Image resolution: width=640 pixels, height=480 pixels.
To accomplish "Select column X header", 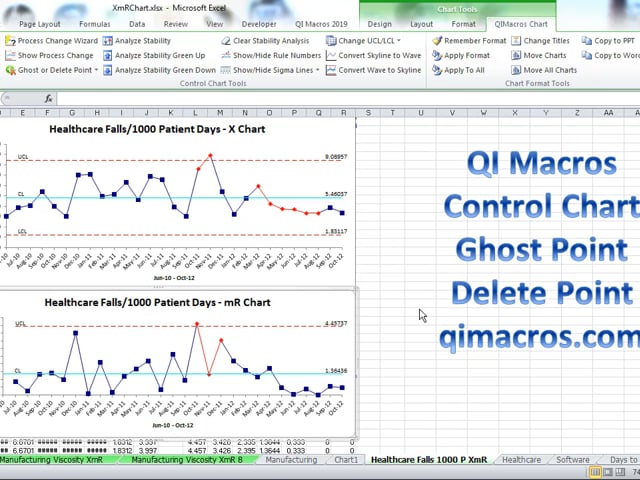I will [x=514, y=113].
